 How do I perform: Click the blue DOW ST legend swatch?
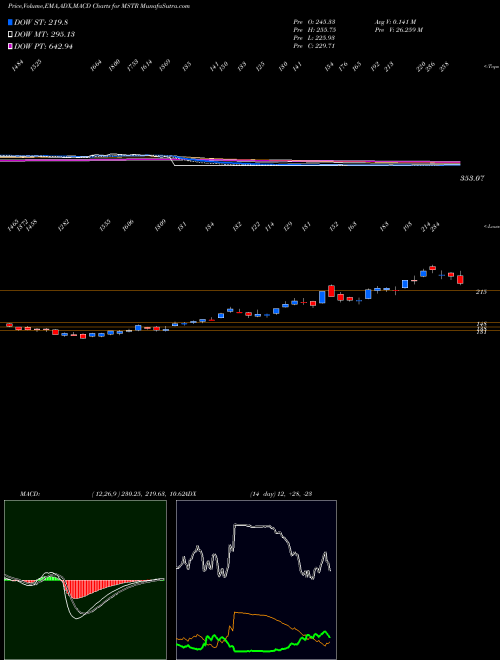click(x=10, y=22)
